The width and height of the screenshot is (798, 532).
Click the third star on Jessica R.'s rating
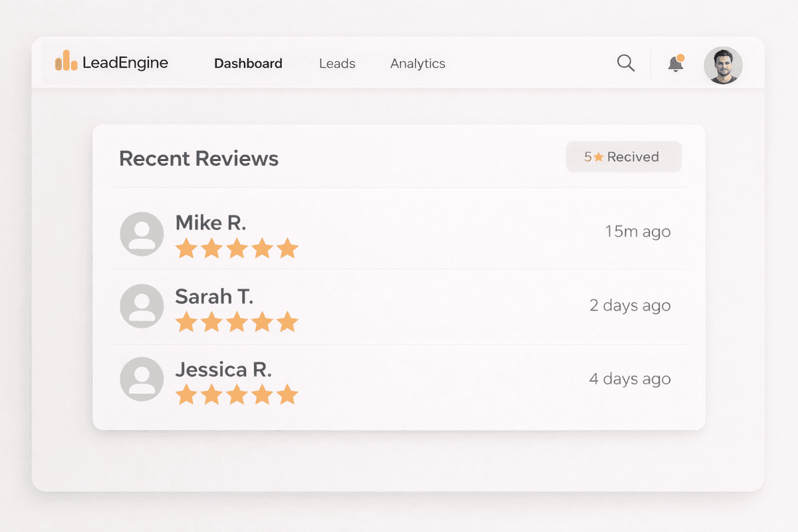point(237,394)
